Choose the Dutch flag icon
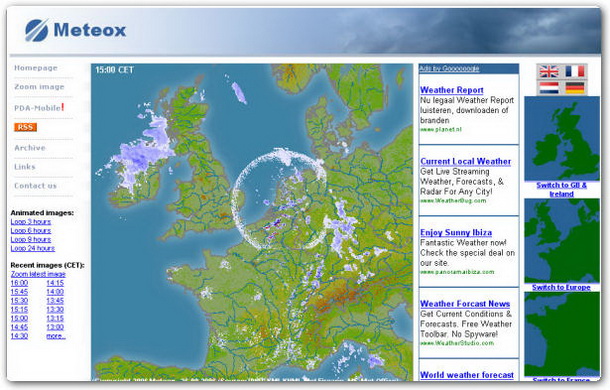Screen dimensions: 610x390 549,88
